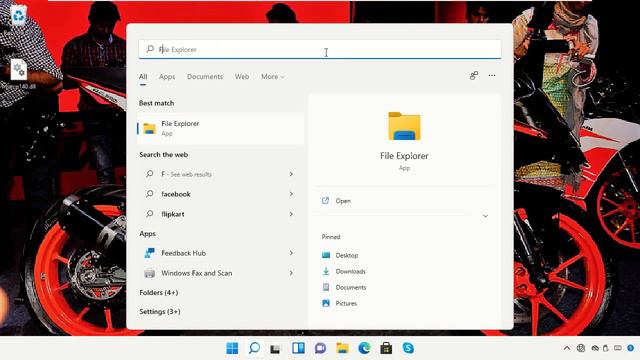This screenshot has width=640, height=360.
Task: Open the More filter dropdown
Action: (273, 77)
